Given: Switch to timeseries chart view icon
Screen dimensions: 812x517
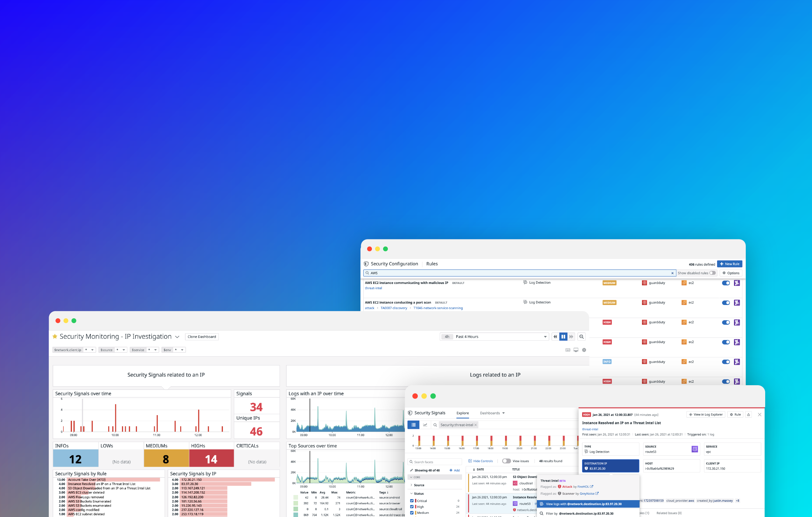Looking at the screenshot, I should [x=425, y=425].
